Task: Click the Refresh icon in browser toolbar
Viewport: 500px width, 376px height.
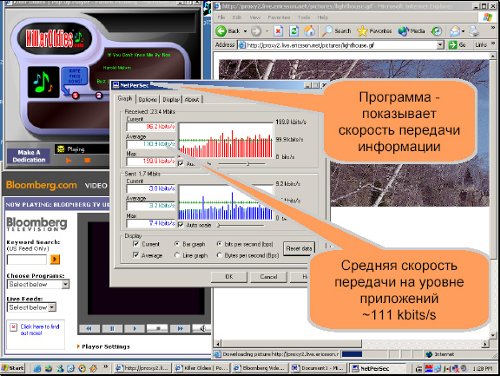Action: coord(294,31)
